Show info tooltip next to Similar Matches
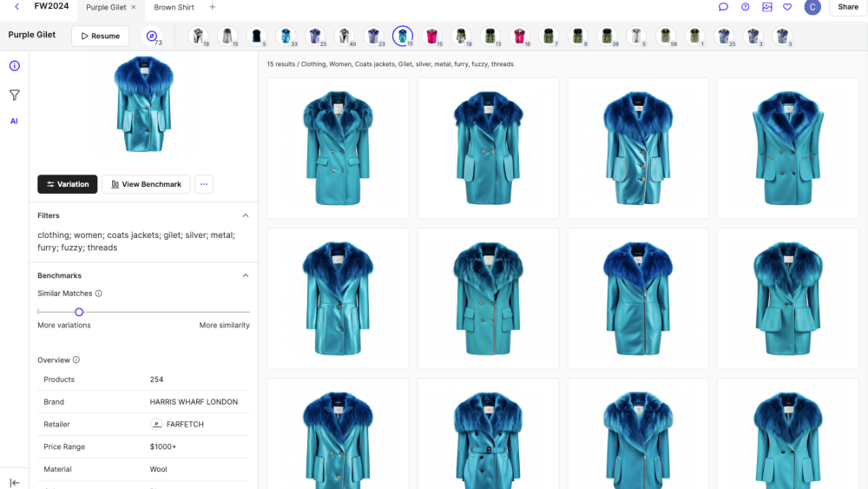 (99, 294)
